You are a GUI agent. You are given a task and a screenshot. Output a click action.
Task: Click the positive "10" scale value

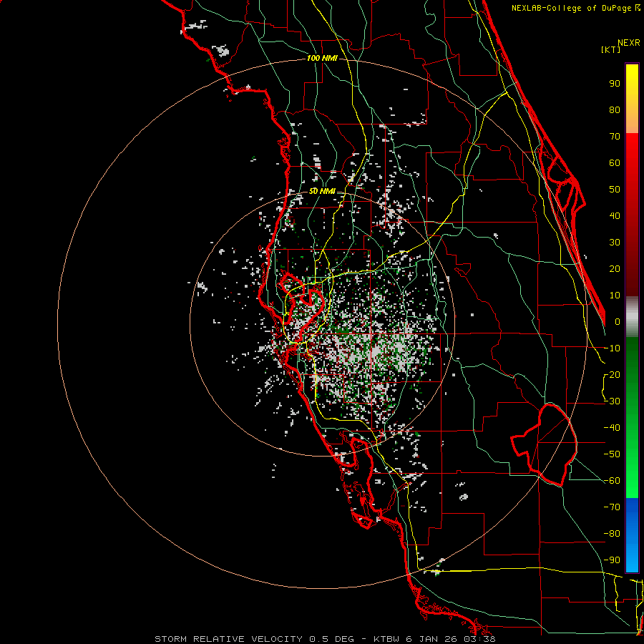(x=615, y=296)
